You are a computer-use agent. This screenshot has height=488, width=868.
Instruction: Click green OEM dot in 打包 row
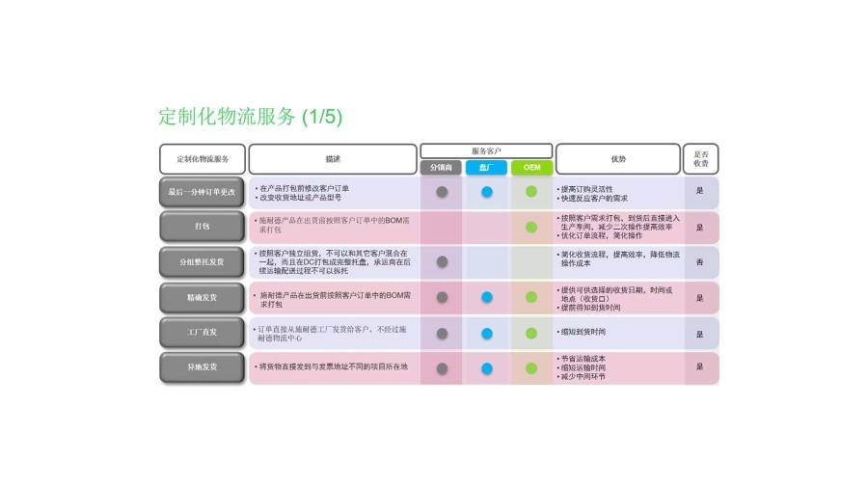click(531, 227)
